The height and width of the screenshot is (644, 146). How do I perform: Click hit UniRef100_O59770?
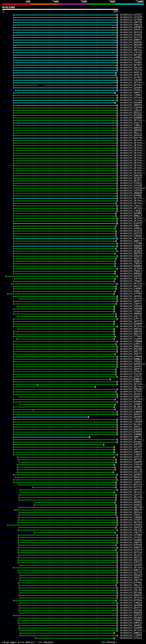[x=131, y=354]
